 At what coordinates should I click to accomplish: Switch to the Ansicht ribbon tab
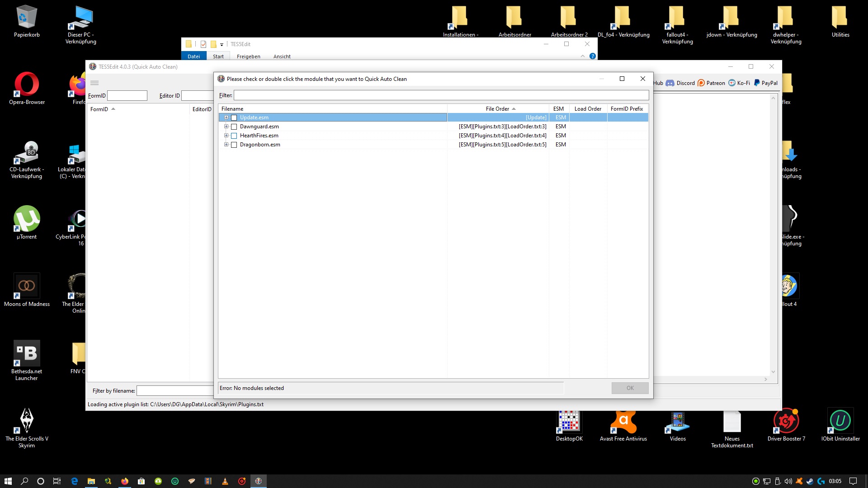[x=282, y=56]
